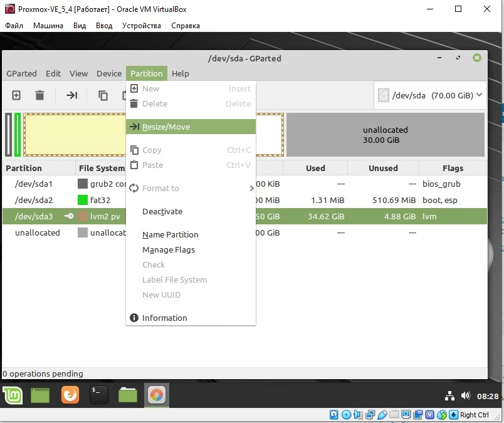Click the network tray icon

pyautogui.click(x=449, y=396)
